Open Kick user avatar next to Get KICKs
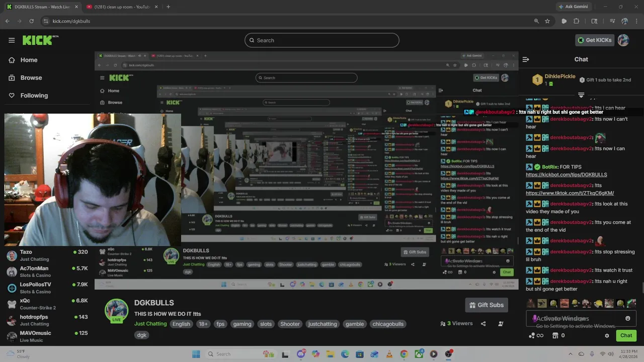 [623, 40]
